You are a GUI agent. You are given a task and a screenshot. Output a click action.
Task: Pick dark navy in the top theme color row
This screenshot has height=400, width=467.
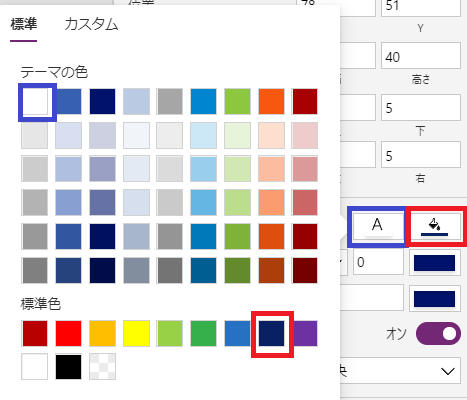[x=102, y=102]
